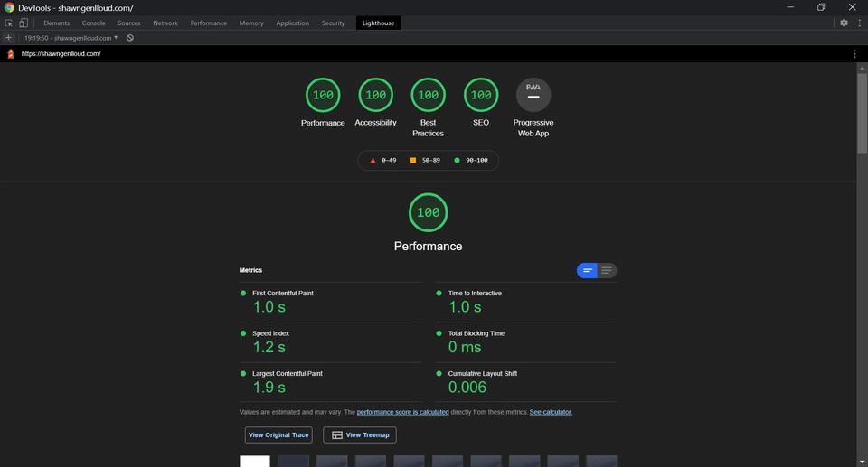The image size is (868, 467).
Task: Open the report selector dropdown 19:19:50
Action: [x=71, y=38]
